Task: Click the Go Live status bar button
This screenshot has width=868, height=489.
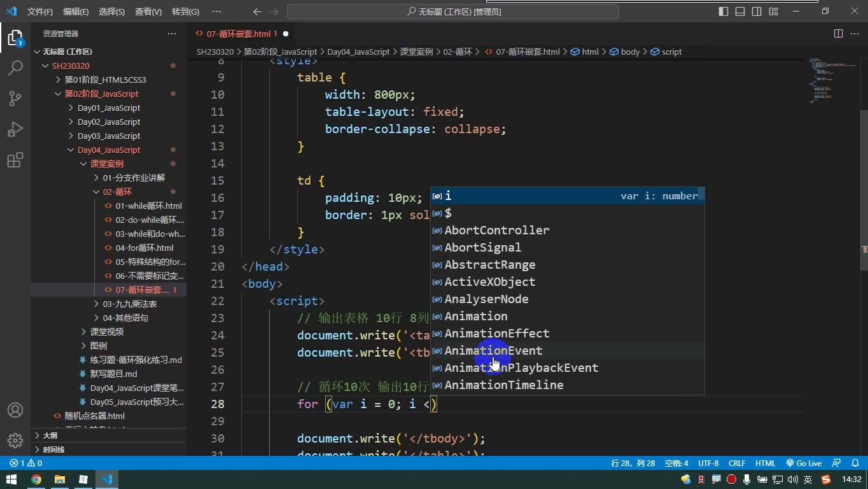Action: point(804,464)
